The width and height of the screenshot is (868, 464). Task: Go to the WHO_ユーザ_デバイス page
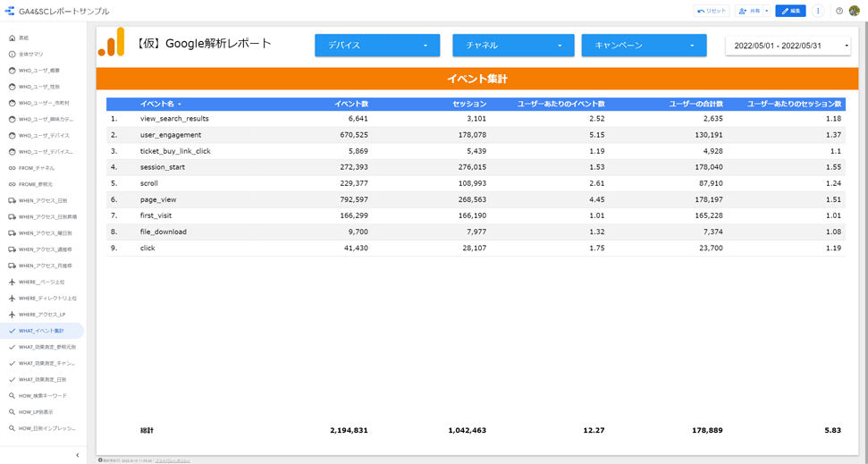tap(45, 136)
